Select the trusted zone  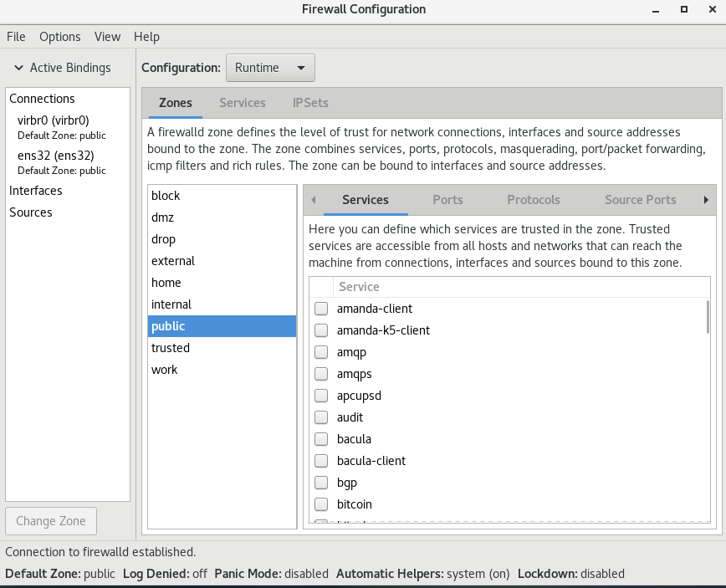(x=222, y=348)
